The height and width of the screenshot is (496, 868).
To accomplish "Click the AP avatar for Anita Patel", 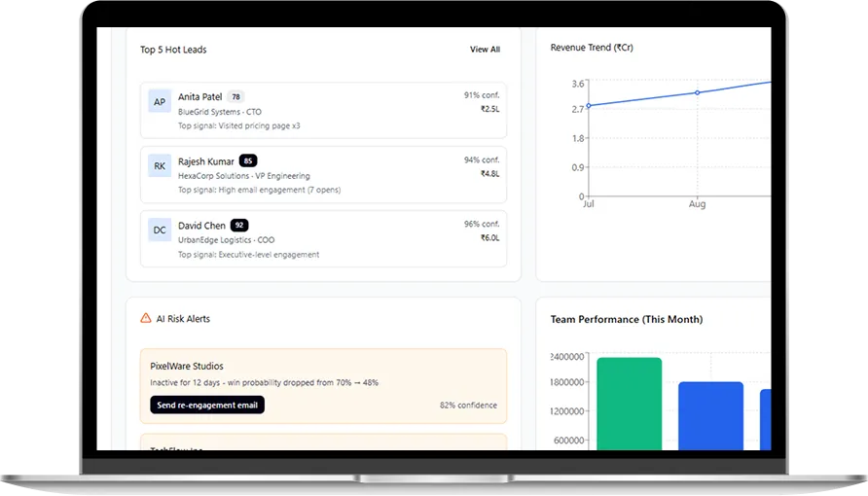I will [160, 101].
